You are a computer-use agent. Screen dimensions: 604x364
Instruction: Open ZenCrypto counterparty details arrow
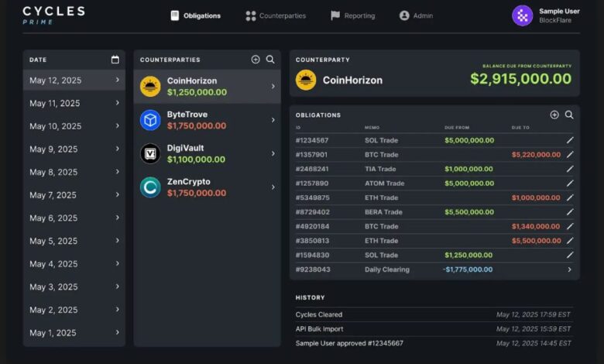tap(273, 187)
